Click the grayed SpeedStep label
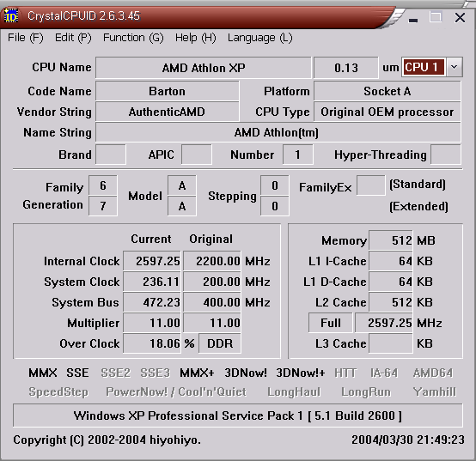This screenshot has height=461, width=476. coord(58,391)
